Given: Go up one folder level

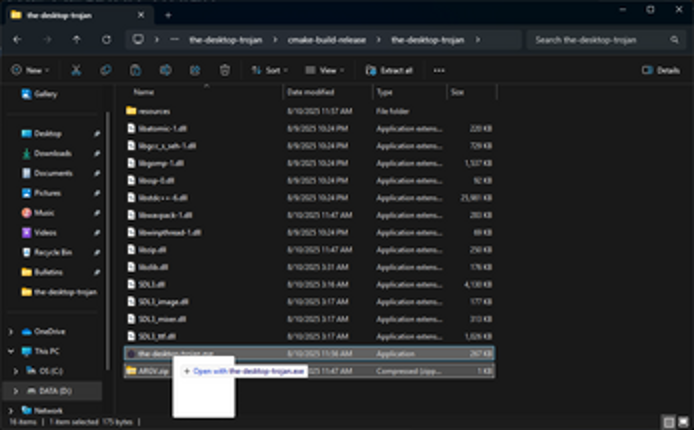Looking at the screenshot, I should click(x=77, y=40).
